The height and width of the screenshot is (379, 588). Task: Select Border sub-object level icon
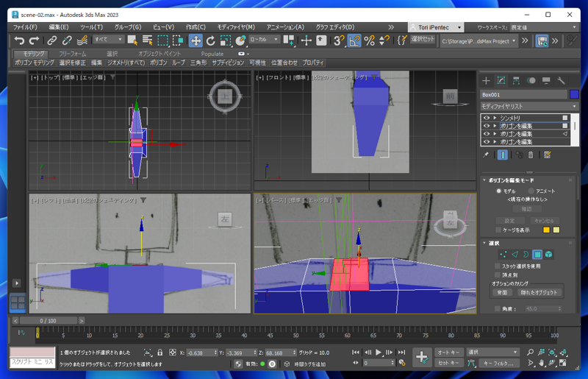(526, 255)
